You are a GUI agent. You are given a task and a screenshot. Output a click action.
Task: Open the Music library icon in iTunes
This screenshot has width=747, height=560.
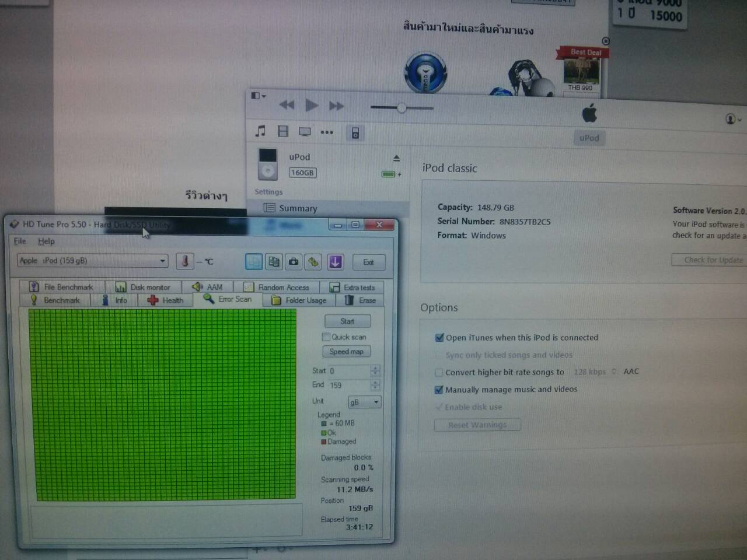(x=260, y=131)
